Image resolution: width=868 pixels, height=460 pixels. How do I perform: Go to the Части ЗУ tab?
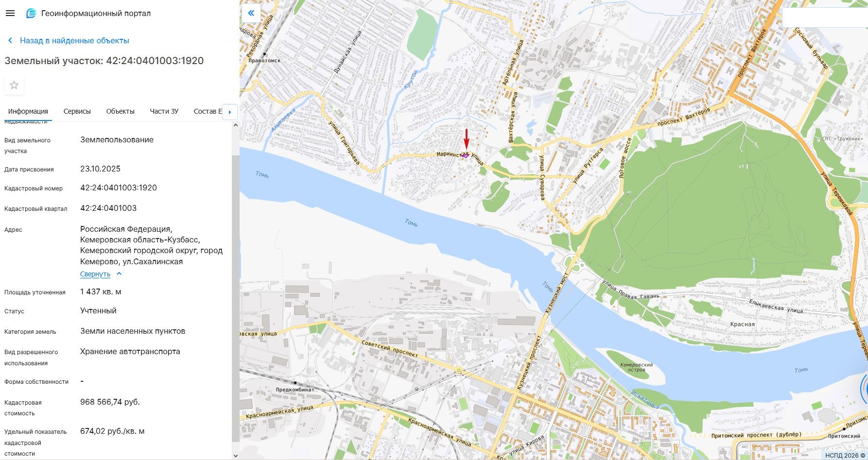tap(164, 111)
